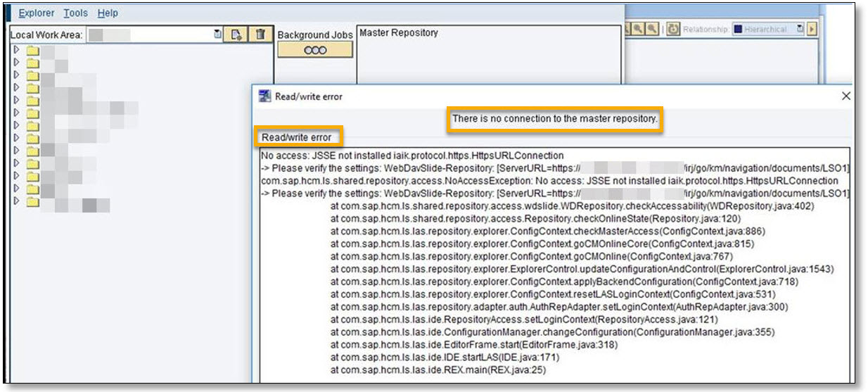Click the Read/write error dialog title icon
Screen dimensions: 868x392
(264, 96)
